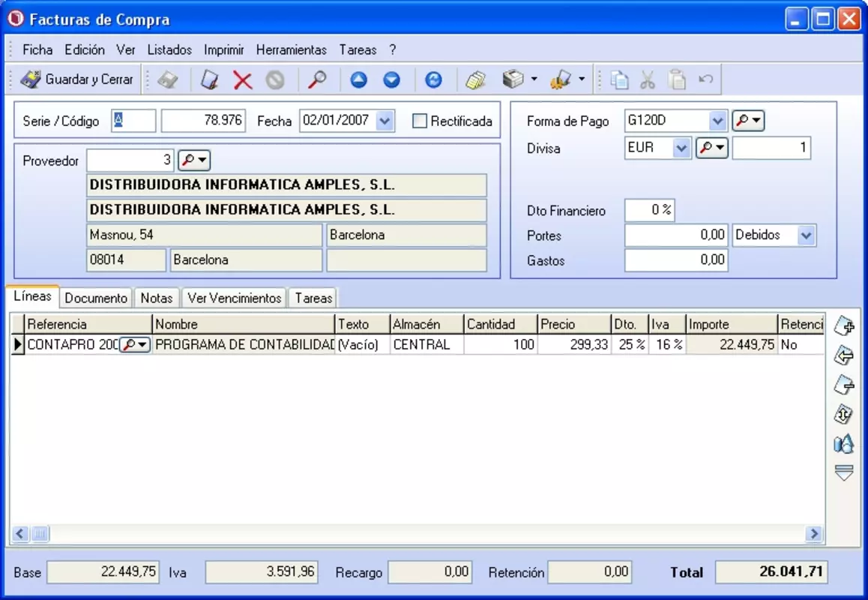Screen dimensions: 868x600
Task: Open the Edición menu
Action: (85, 49)
